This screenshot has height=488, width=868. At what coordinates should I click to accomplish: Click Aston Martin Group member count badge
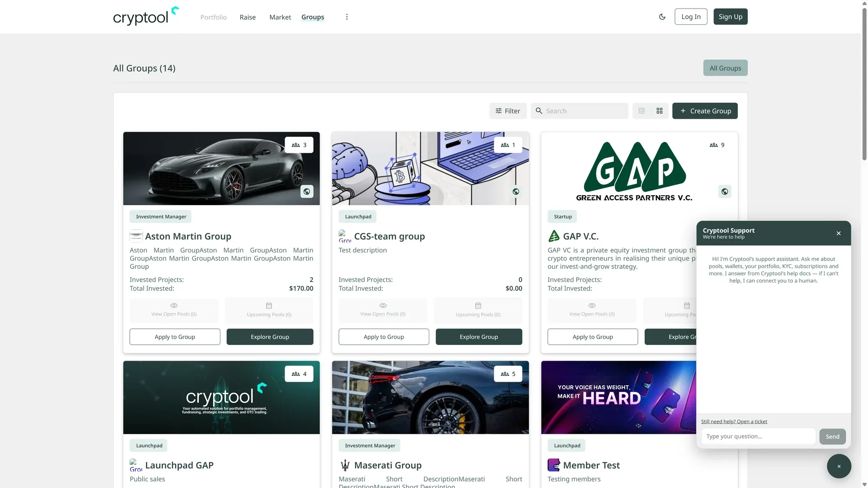[x=299, y=145]
